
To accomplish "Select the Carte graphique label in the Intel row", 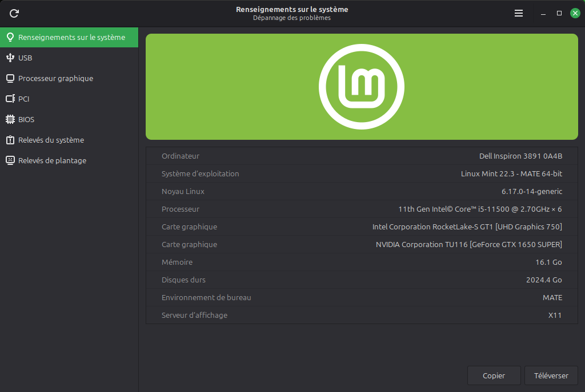I will (189, 227).
